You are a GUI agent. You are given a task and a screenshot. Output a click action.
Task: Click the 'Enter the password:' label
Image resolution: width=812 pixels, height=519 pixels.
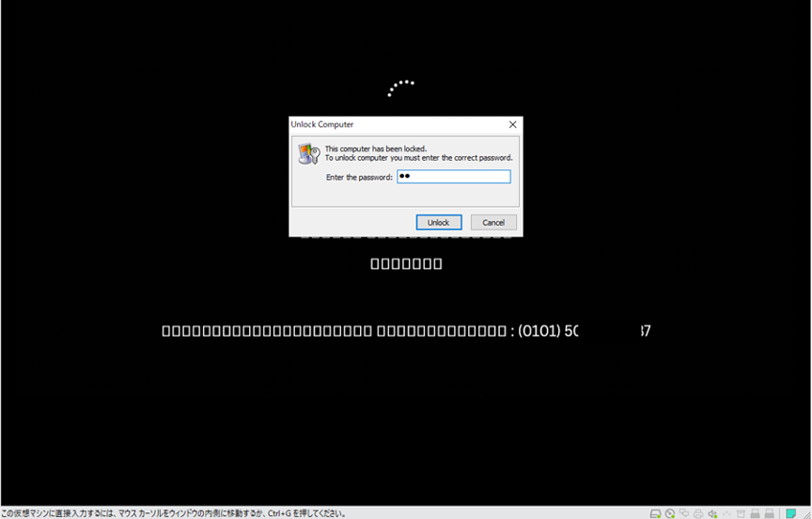(x=359, y=177)
